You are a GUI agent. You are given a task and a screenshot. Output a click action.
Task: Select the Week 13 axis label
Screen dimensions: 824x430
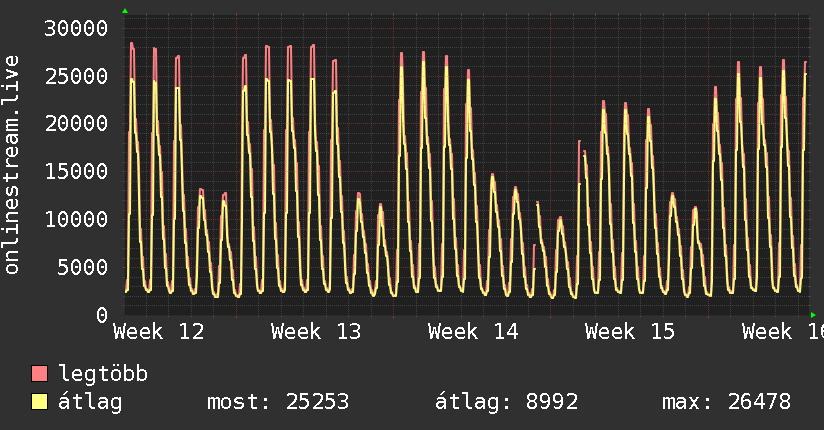[x=316, y=332]
